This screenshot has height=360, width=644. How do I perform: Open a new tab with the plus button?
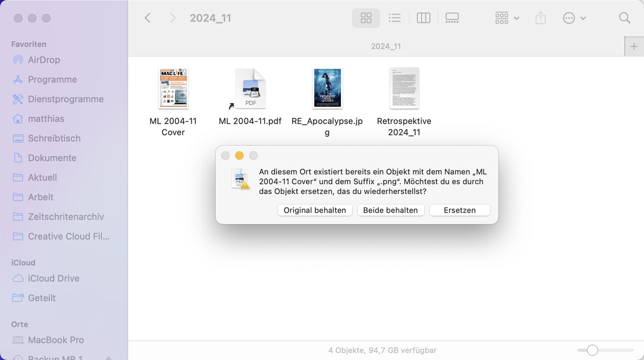coord(635,46)
